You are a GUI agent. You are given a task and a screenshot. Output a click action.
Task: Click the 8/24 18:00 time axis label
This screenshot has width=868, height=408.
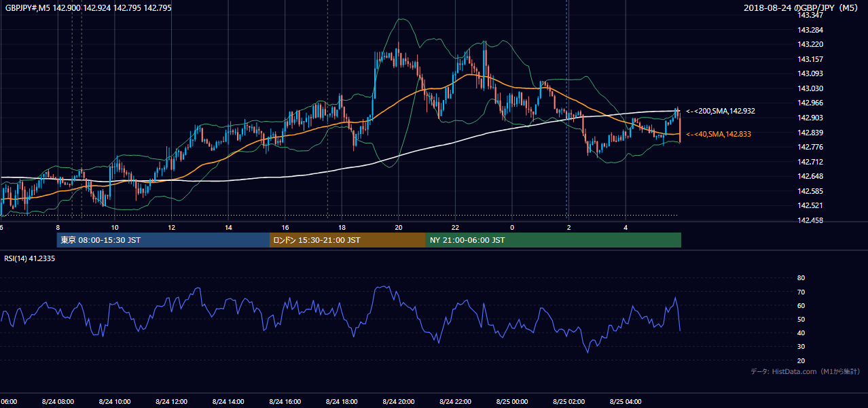click(342, 402)
